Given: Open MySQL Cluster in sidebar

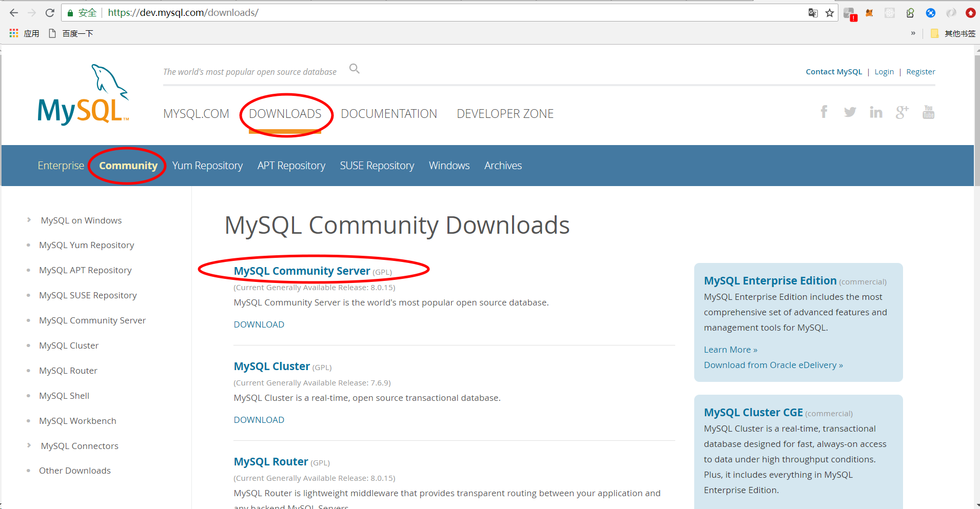Looking at the screenshot, I should pyautogui.click(x=69, y=345).
